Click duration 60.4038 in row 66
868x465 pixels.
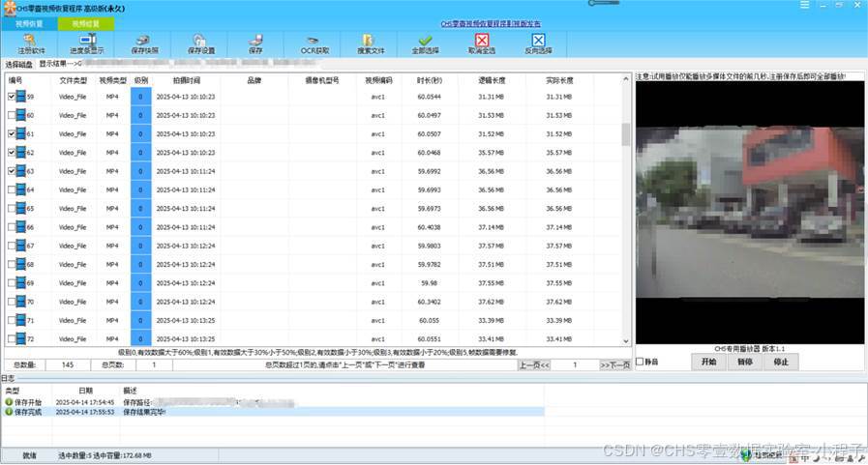429,227
